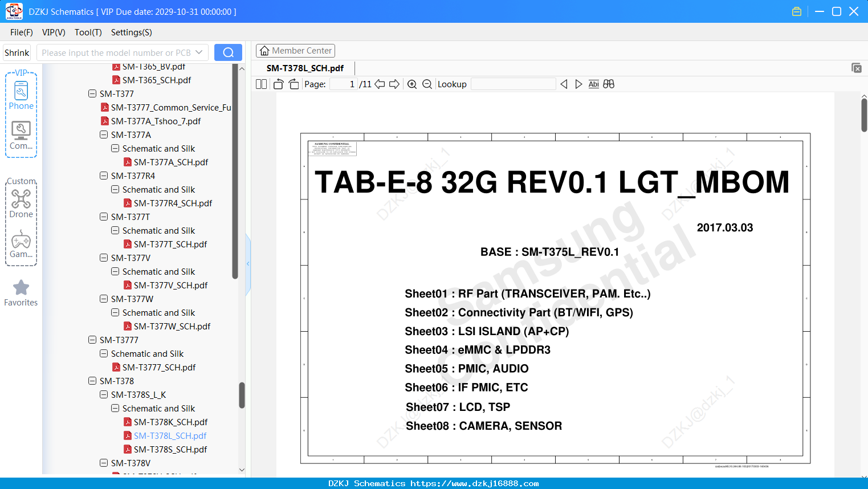Zoom out of the PDF
Image resolution: width=868 pixels, height=489 pixels.
click(x=427, y=84)
